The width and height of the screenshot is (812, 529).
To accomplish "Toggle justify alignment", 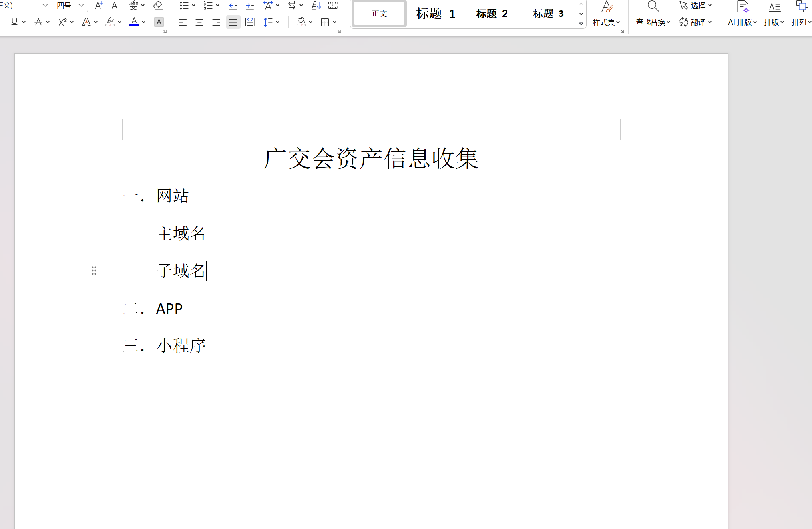I will point(233,22).
